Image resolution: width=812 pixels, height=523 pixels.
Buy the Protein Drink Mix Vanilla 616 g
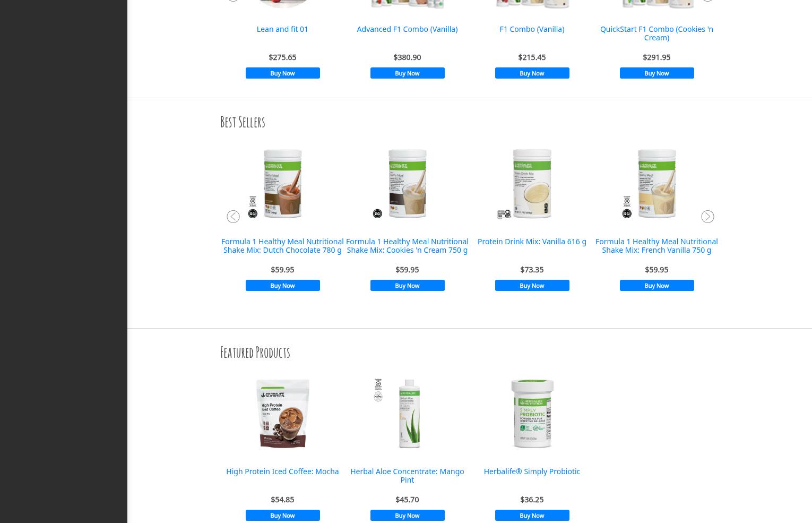click(x=532, y=286)
